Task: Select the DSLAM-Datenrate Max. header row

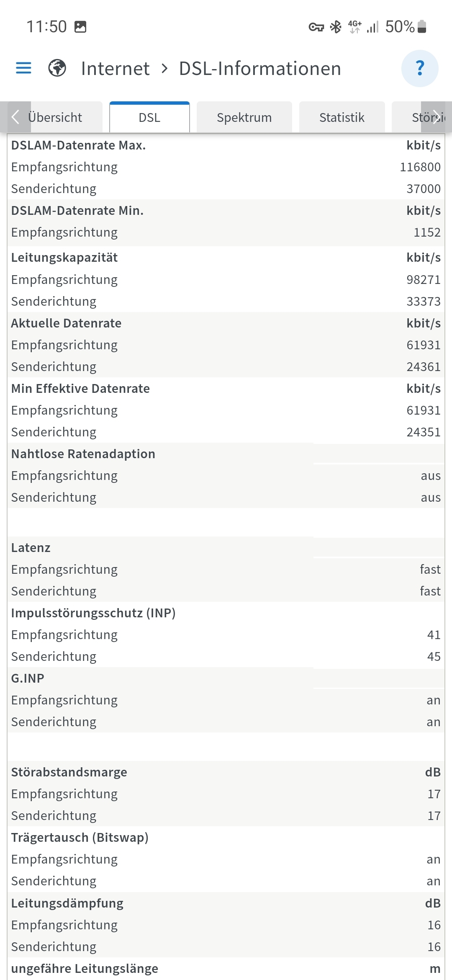Action: [x=78, y=145]
